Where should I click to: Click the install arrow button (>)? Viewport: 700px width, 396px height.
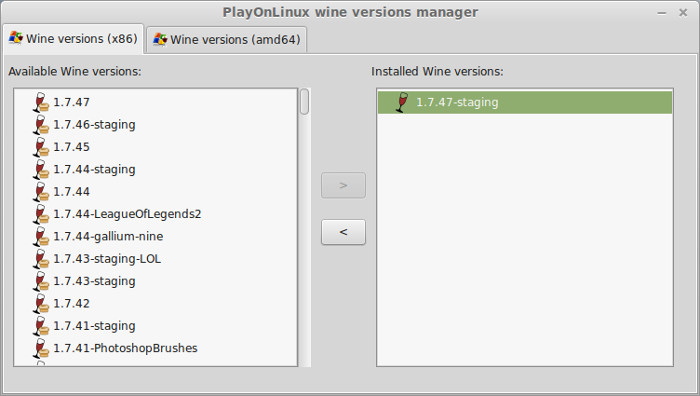pos(343,185)
